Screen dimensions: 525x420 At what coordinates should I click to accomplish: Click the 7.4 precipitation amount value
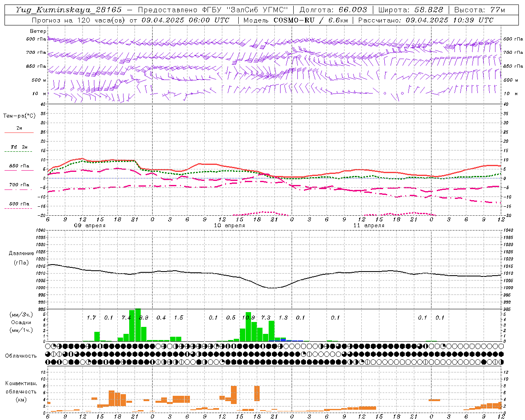(x=126, y=317)
